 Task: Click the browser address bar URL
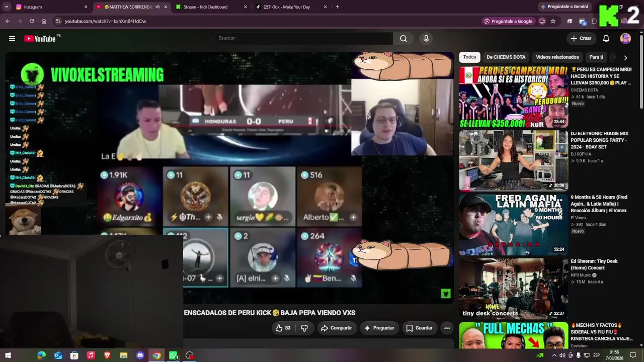(x=105, y=21)
